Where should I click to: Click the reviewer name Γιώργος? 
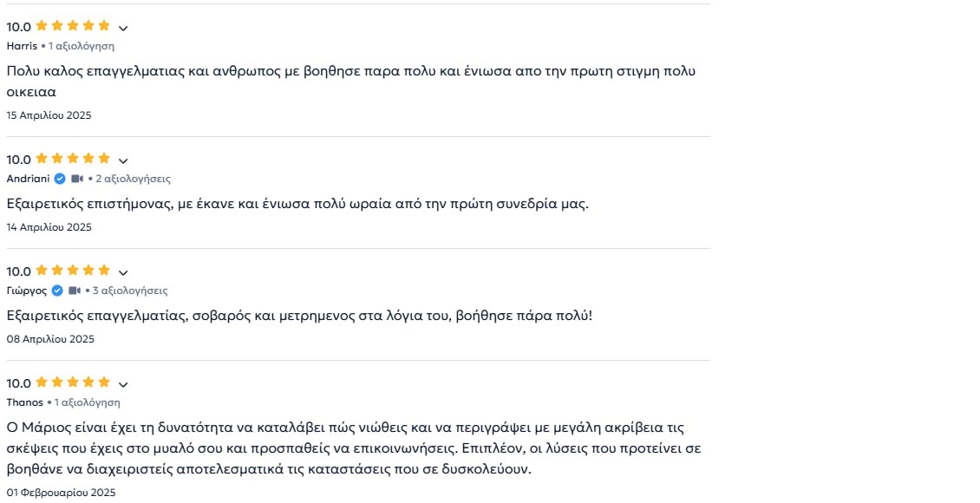click(27, 291)
